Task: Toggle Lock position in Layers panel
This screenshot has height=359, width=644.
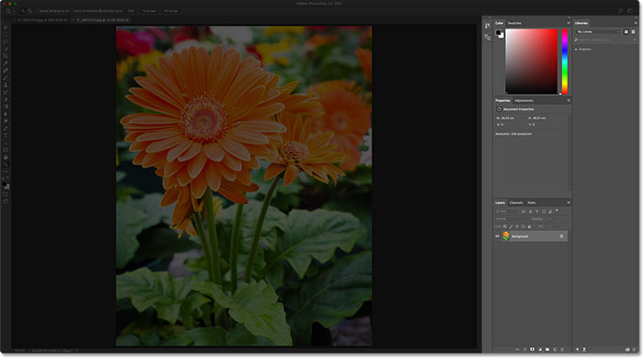Action: pos(517,226)
